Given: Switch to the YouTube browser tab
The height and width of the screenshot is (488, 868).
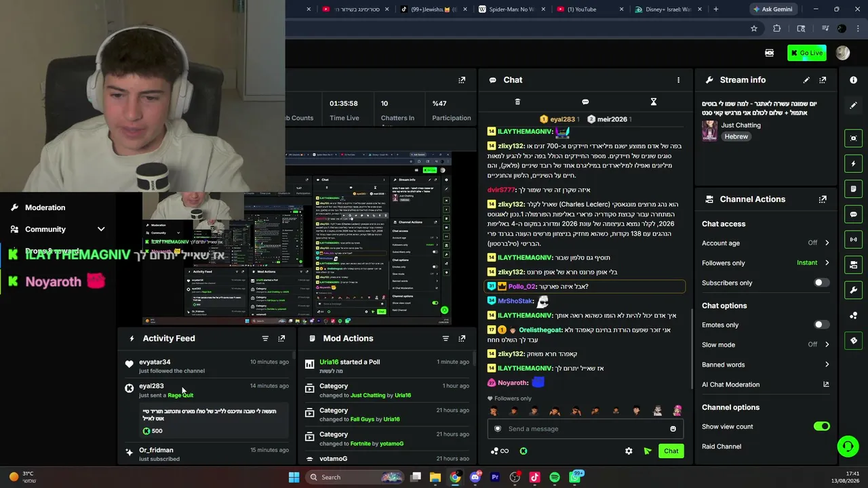Looking at the screenshot, I should tap(589, 9).
